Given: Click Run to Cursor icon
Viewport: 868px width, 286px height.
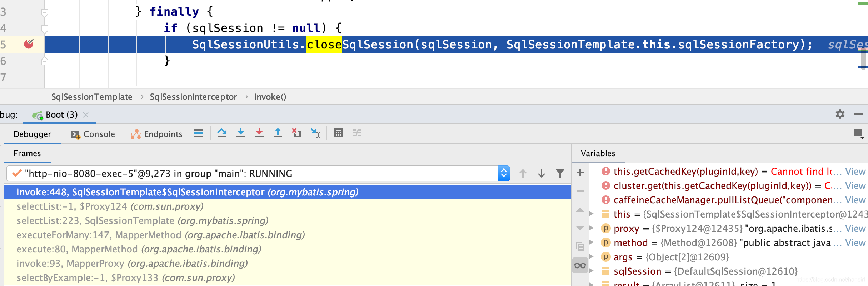Looking at the screenshot, I should tap(315, 133).
